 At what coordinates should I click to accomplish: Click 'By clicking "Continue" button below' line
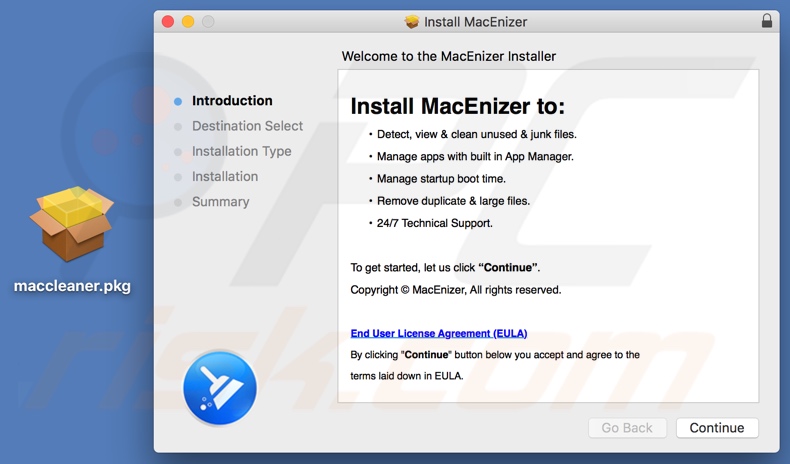tap(495, 355)
